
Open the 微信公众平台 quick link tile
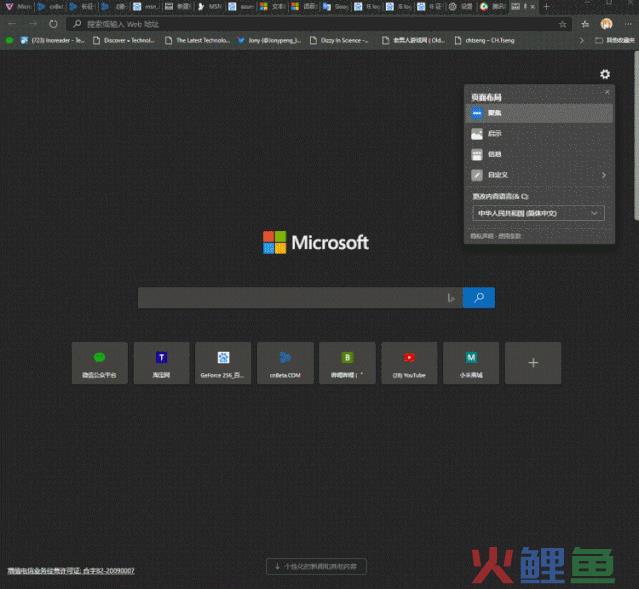(99, 362)
